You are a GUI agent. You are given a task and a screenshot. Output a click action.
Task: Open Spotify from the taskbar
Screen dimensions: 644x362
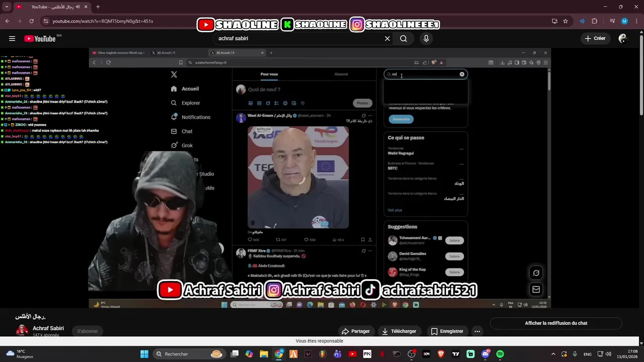pos(500,354)
